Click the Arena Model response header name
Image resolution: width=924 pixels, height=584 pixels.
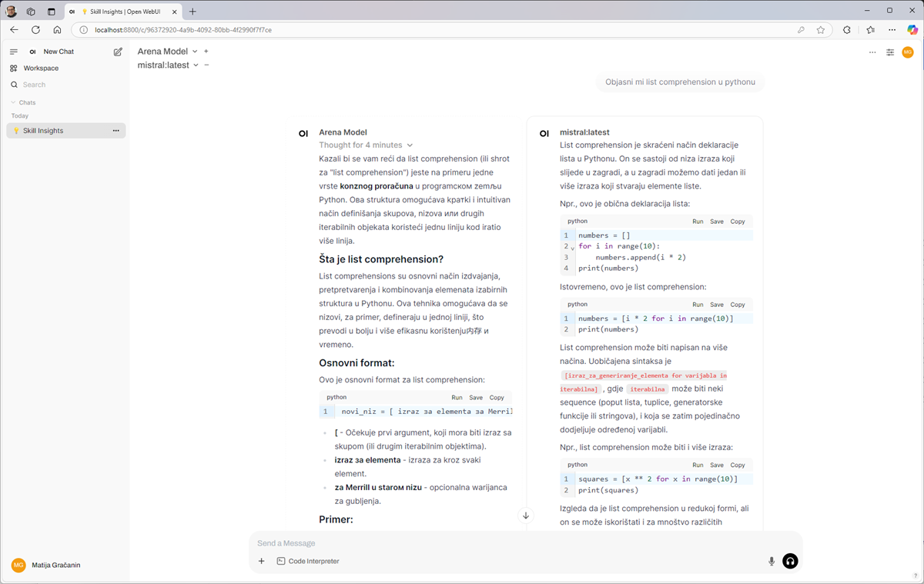tap(343, 132)
